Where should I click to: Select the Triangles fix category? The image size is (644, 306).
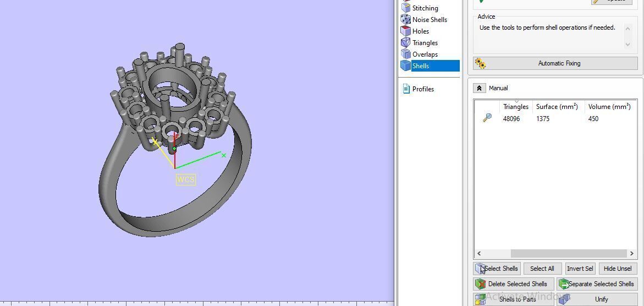(425, 43)
